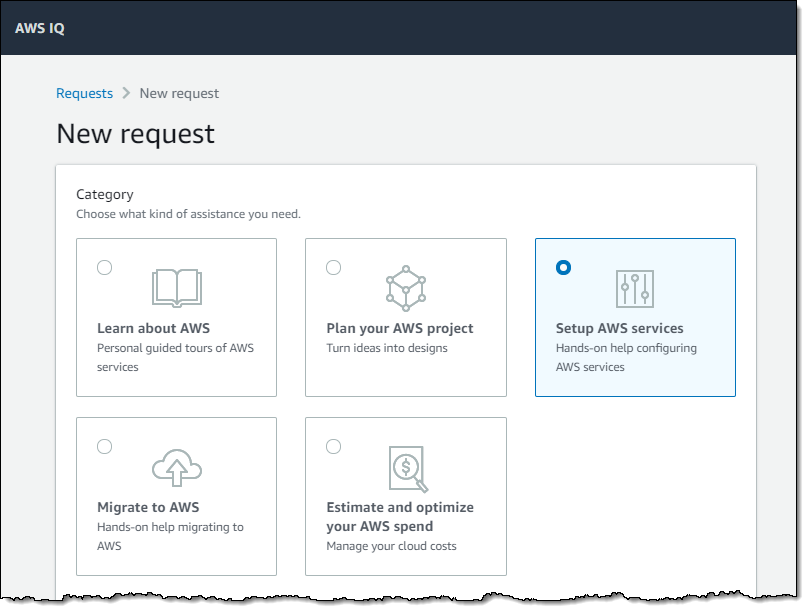Click the New request breadcrumb text
This screenshot has width=807, height=611.
point(179,93)
